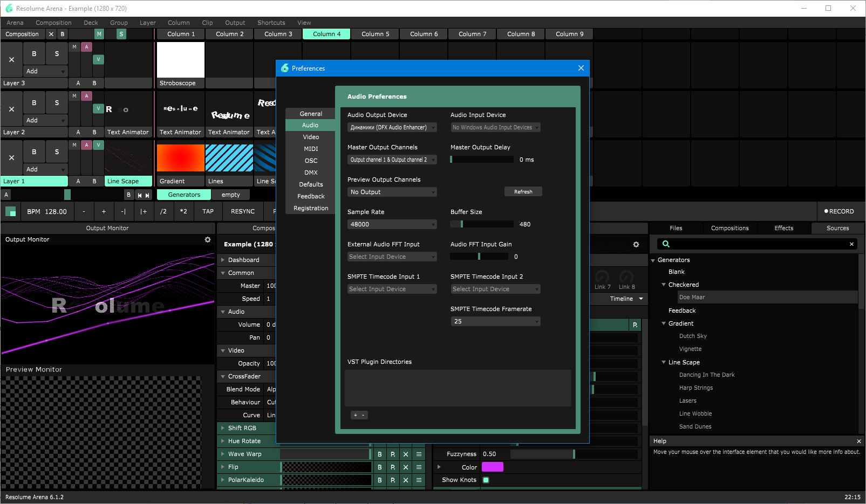Screen dimensions: 866x504
Task: Toggle Layer 2 Bypass B button
Action: coord(34,103)
